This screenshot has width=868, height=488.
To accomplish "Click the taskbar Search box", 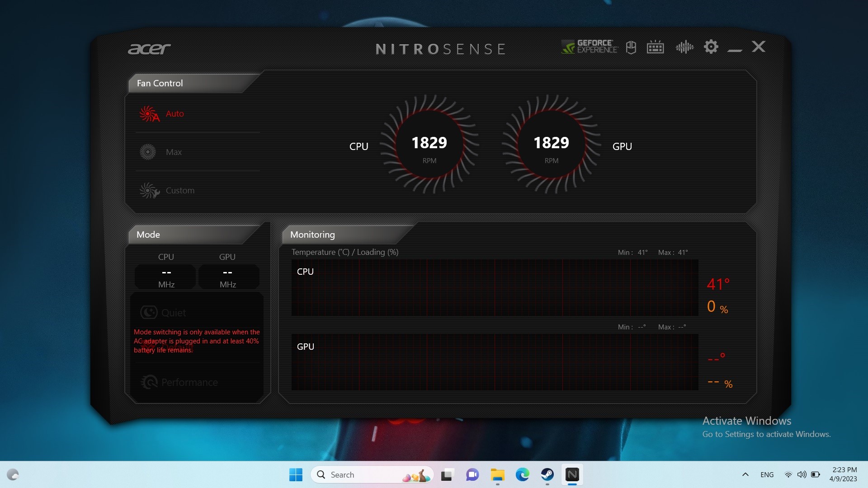I will click(x=372, y=475).
